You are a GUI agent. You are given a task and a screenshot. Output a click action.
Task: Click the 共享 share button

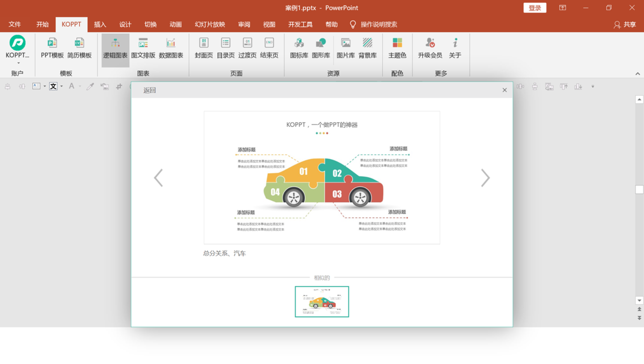click(x=624, y=24)
